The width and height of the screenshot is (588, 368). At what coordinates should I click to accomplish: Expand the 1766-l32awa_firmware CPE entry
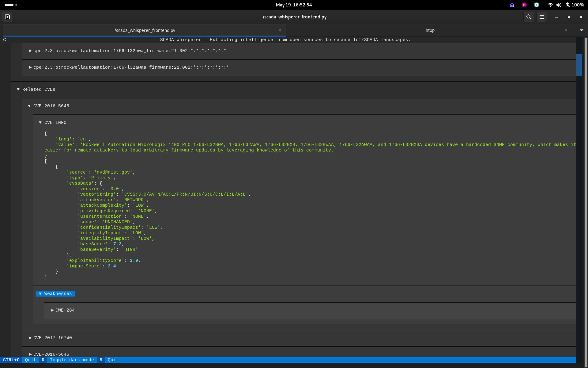point(130,51)
